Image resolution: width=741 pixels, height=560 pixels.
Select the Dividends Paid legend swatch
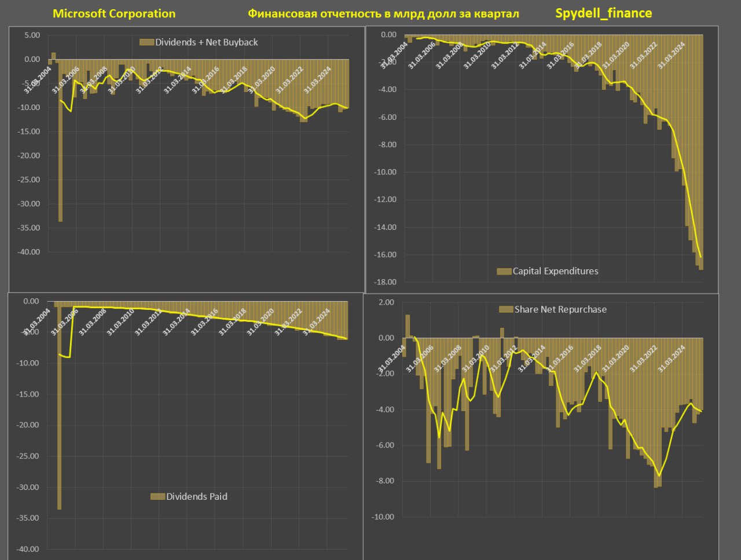[x=157, y=496]
